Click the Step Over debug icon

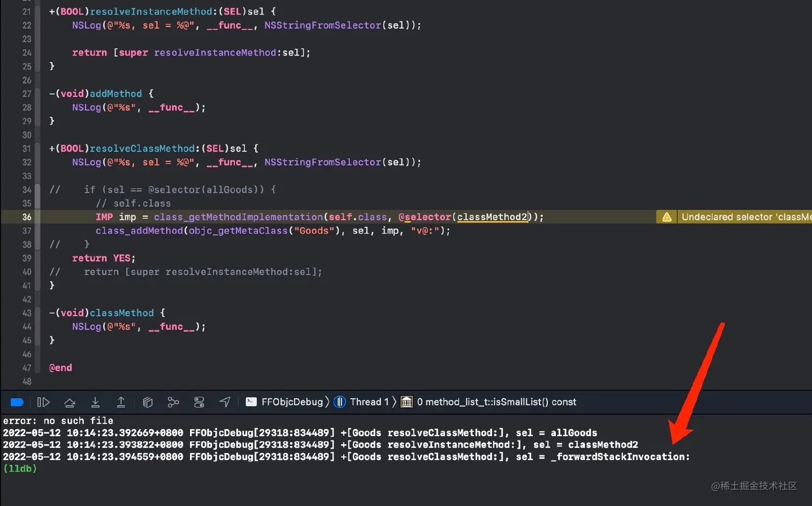pyautogui.click(x=69, y=402)
